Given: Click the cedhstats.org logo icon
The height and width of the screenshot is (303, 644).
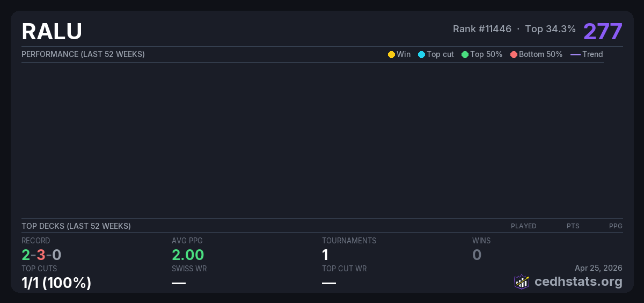Looking at the screenshot, I should point(521,282).
